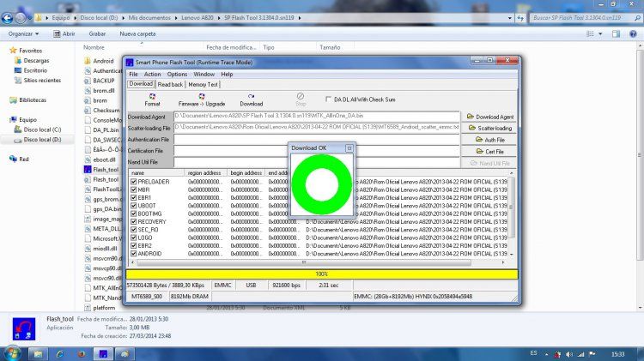Click Nueva carpeta in Explorer toolbar

(137, 34)
